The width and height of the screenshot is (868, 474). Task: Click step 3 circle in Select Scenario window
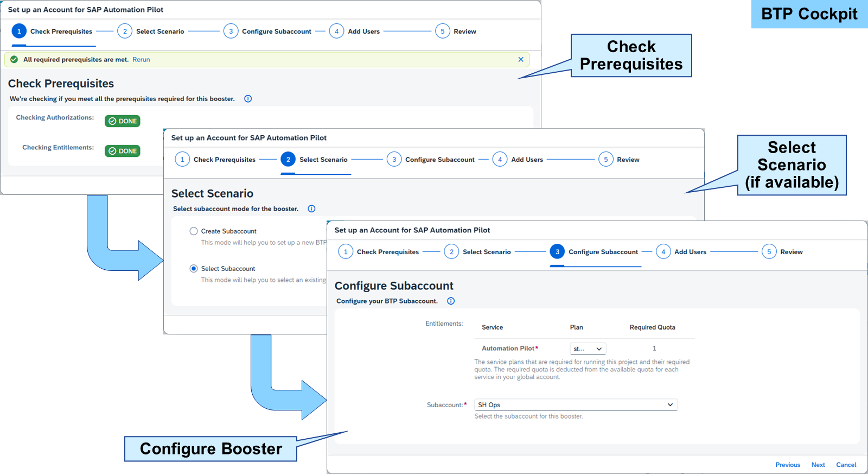click(x=394, y=160)
